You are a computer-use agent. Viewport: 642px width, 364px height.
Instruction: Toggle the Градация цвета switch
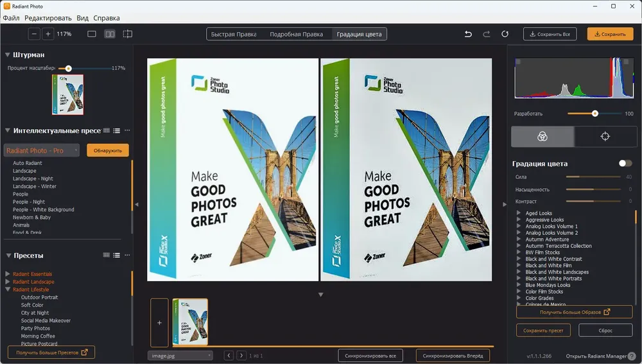tap(625, 163)
